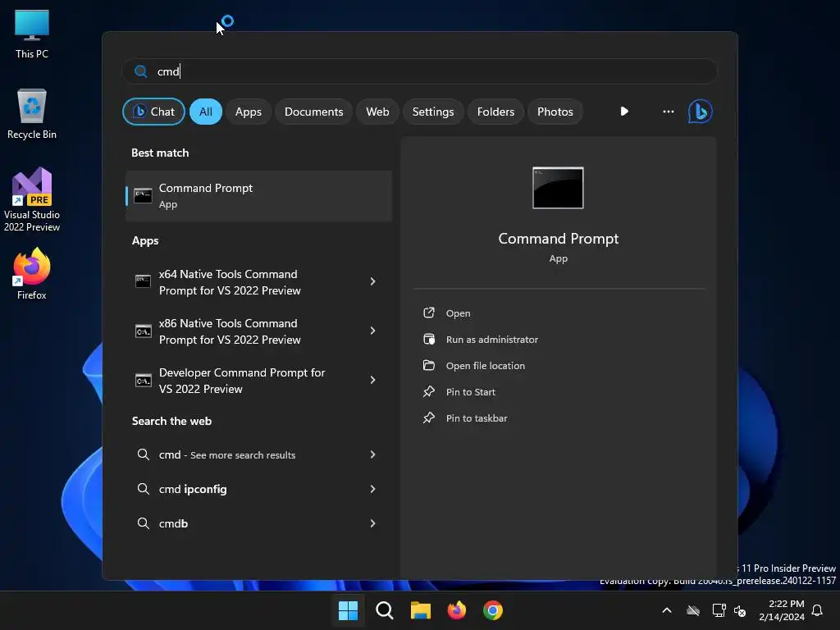Choose Run as administrator
Viewport: 840px width, 630px height.
(492, 339)
